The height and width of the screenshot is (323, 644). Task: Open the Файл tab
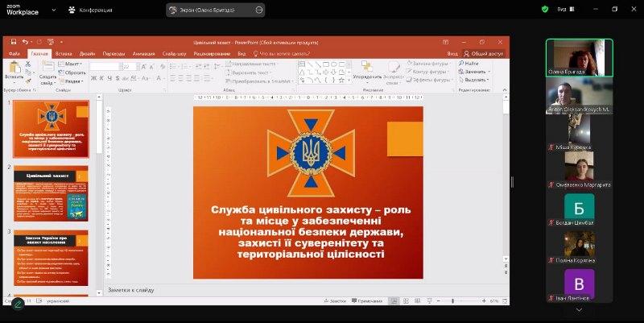point(14,54)
